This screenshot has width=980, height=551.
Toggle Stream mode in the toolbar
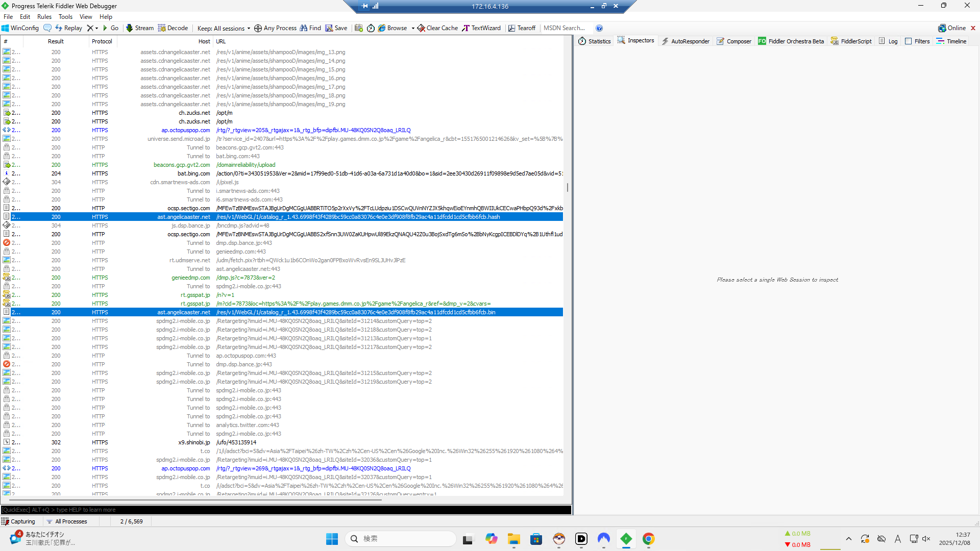(140, 28)
